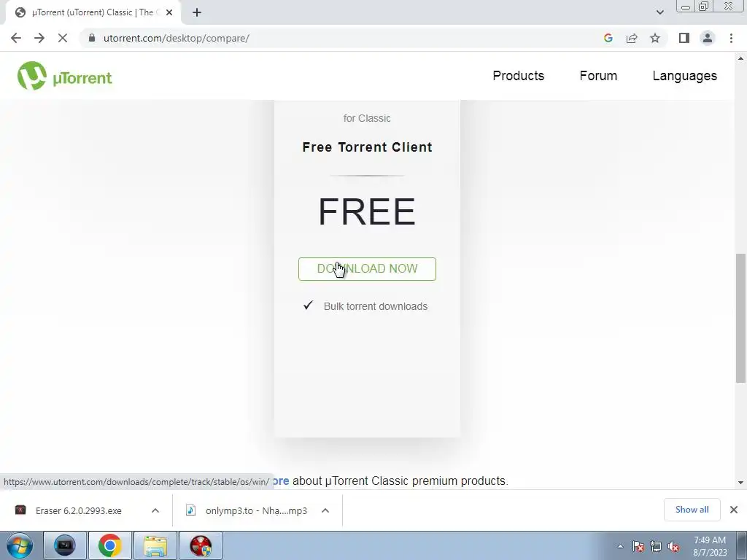Image resolution: width=747 pixels, height=560 pixels.
Task: Click the volume muted tray icon
Action: tap(673, 546)
